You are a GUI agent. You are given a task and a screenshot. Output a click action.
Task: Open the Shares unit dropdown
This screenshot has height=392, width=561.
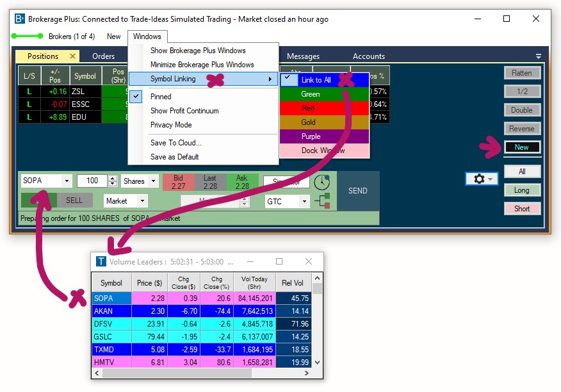(153, 181)
